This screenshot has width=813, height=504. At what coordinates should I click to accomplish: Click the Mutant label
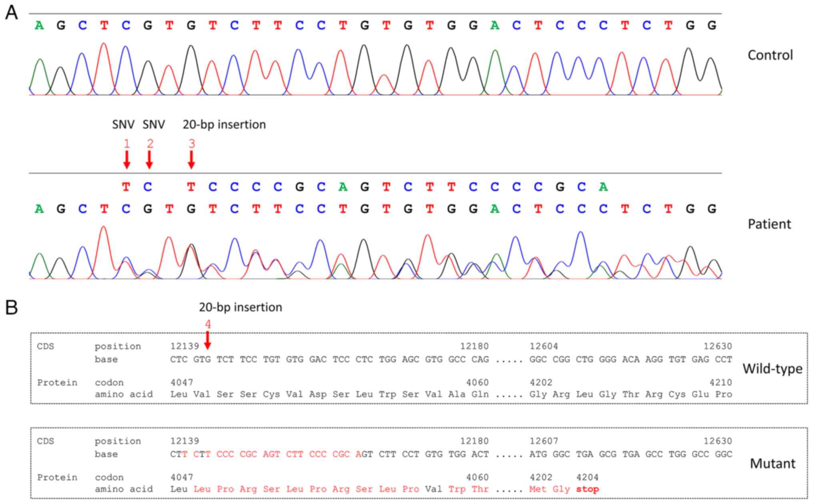tap(772, 464)
